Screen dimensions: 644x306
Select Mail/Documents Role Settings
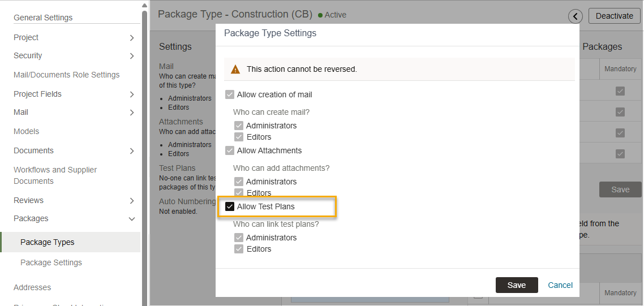coord(66,75)
